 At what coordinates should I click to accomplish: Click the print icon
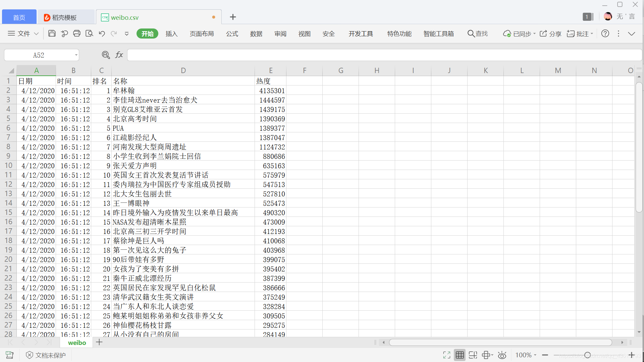click(x=77, y=34)
